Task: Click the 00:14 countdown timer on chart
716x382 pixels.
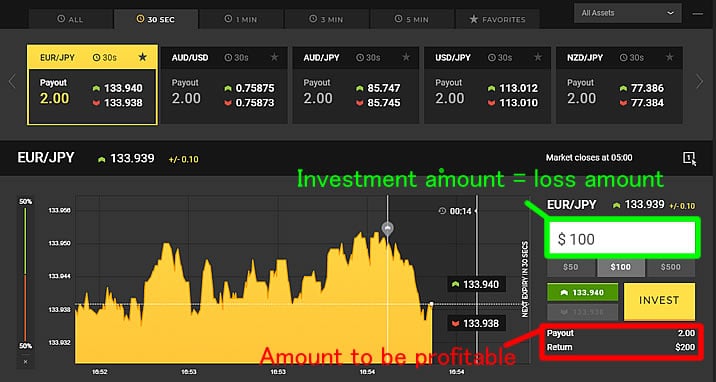Action: tap(455, 211)
